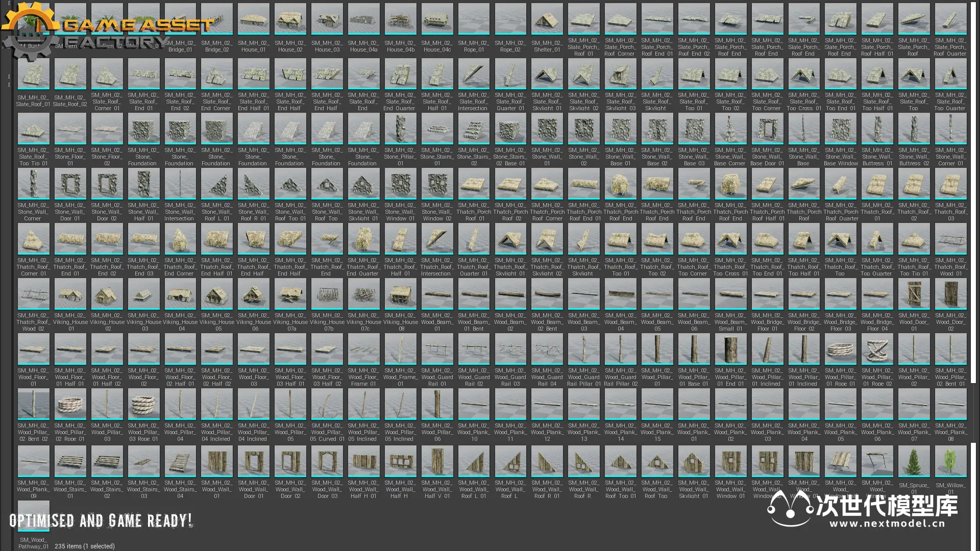Select the Stone_Wall_Door 01 asset
The width and height of the screenshot is (980, 551).
70,184
